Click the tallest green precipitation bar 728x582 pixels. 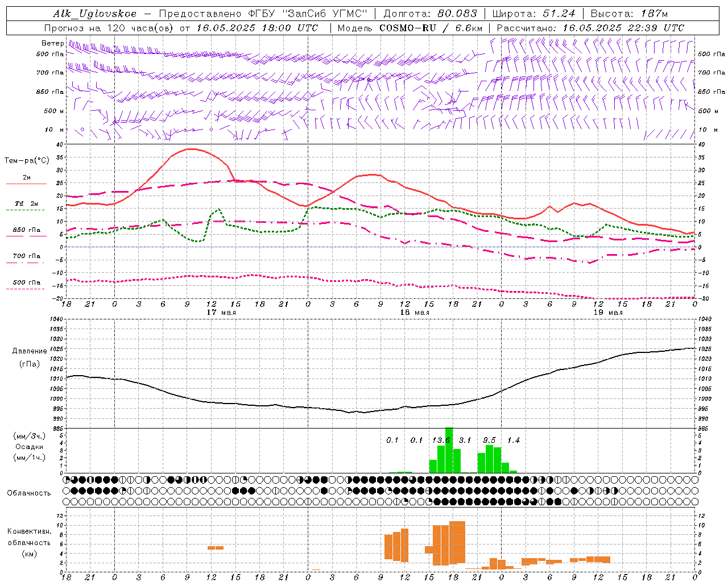(449, 450)
